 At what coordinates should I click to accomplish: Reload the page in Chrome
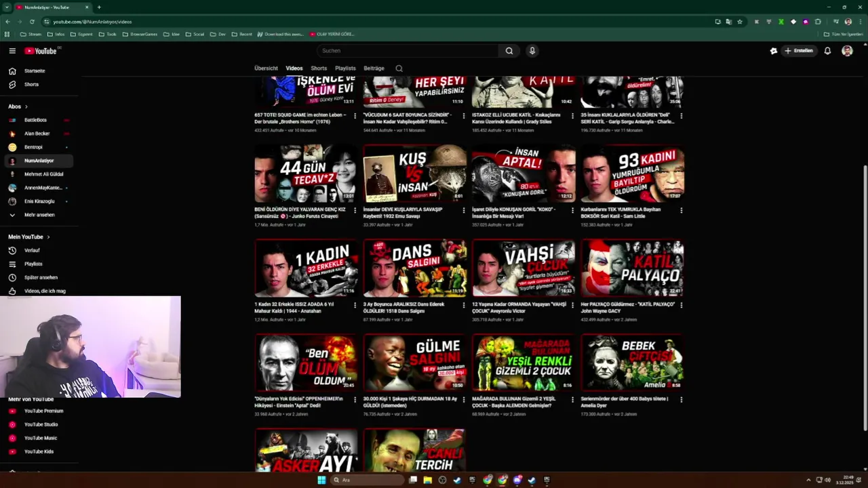(32, 22)
